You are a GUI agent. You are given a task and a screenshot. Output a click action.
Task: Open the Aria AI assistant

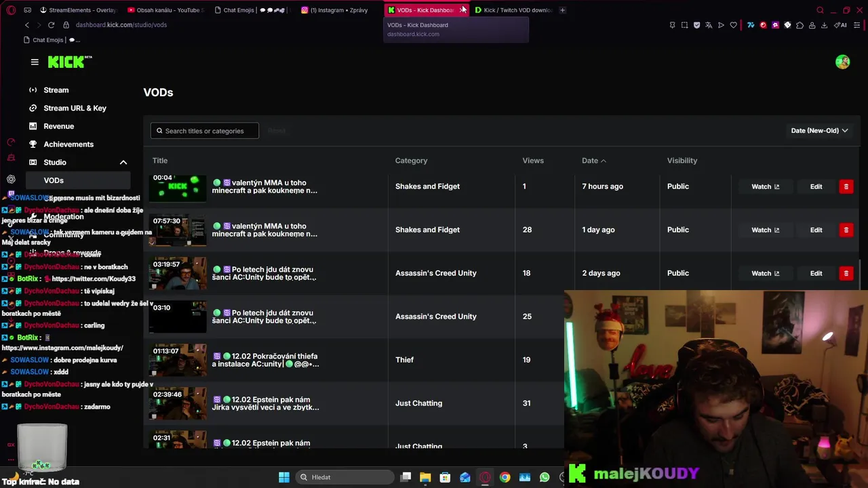pyautogui.click(x=840, y=25)
